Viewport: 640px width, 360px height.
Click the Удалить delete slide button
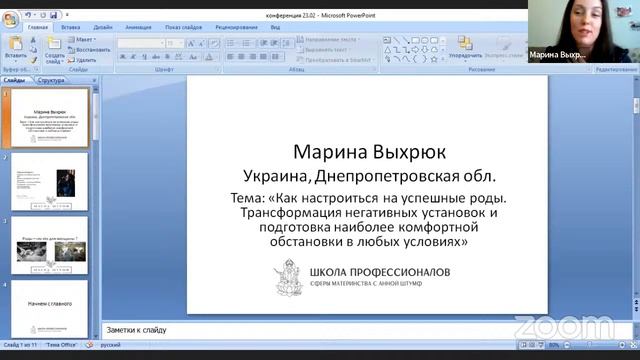[82, 60]
